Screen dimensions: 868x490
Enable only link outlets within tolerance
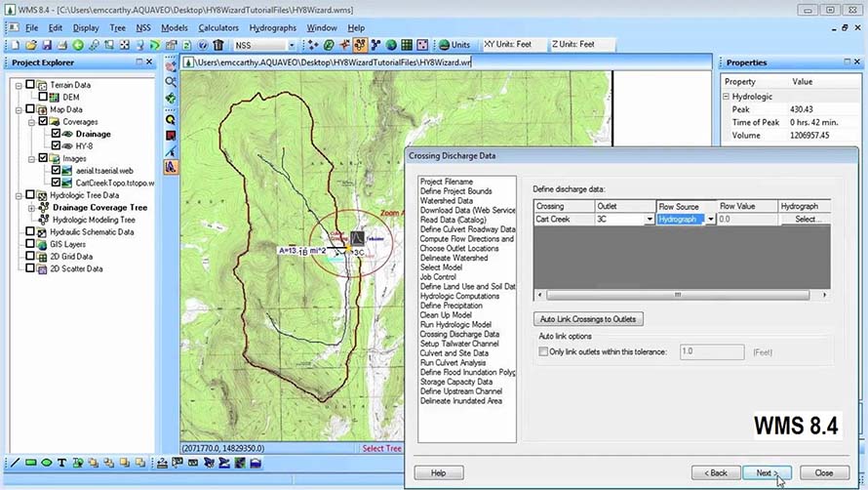click(543, 351)
